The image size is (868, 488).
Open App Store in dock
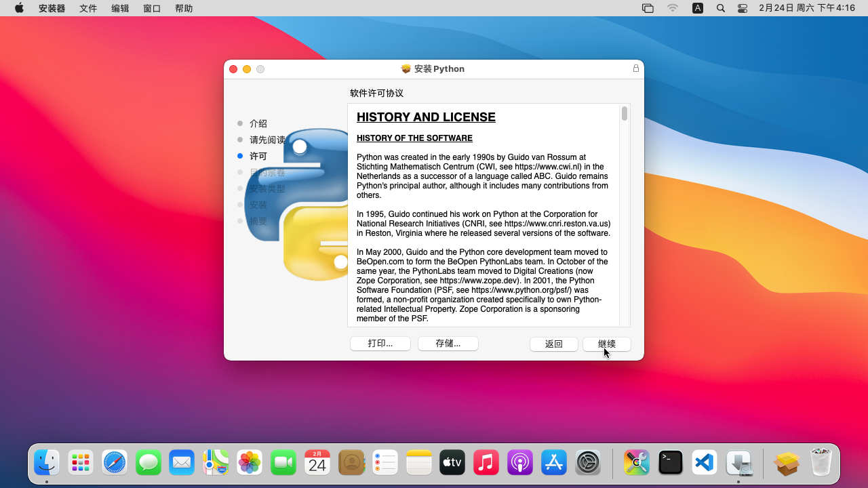pos(554,463)
